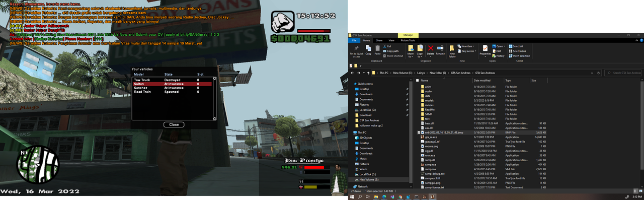Expand the New item dropdown
This screenshot has width=644, height=200.
(x=466, y=46)
